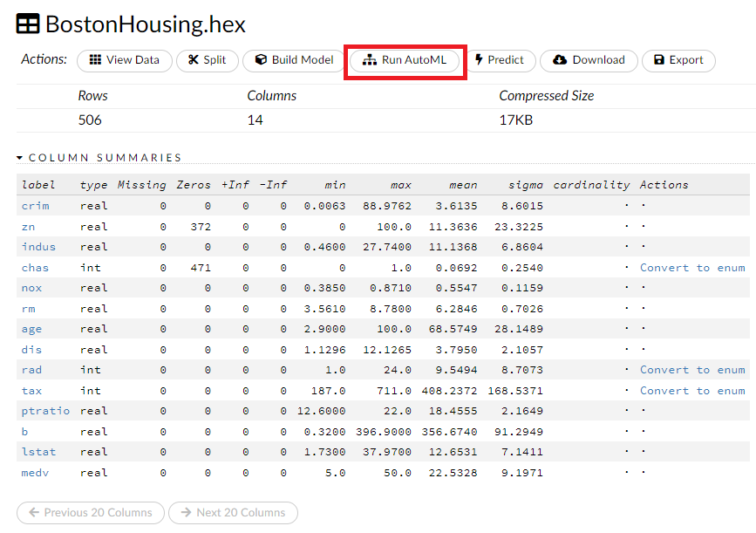
Task: Collapse the Column Summaries section
Action: coord(20,158)
